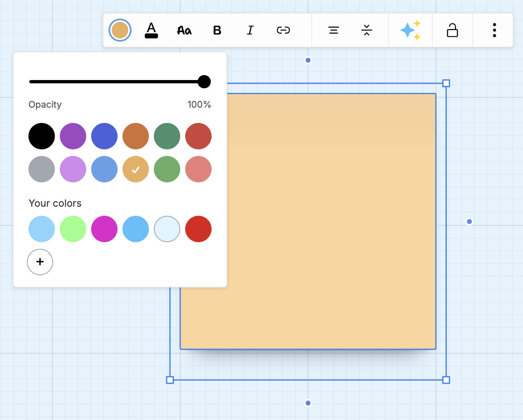Pick the light blue palette swatch beside light purple
This screenshot has width=523, height=420.
[x=104, y=169]
